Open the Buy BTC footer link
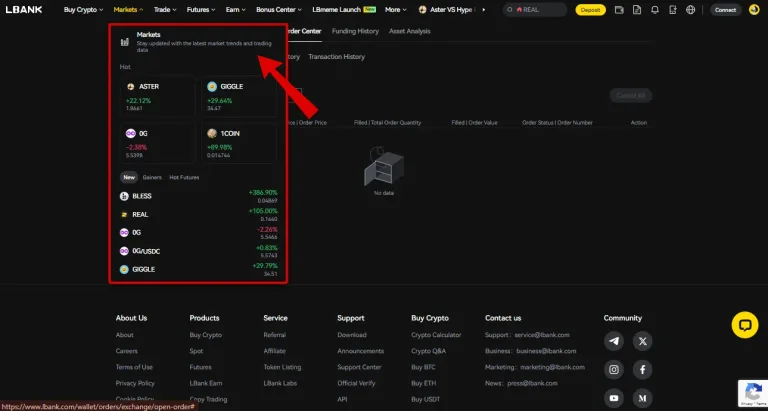Screen dimensions: 768x411 coord(424,367)
